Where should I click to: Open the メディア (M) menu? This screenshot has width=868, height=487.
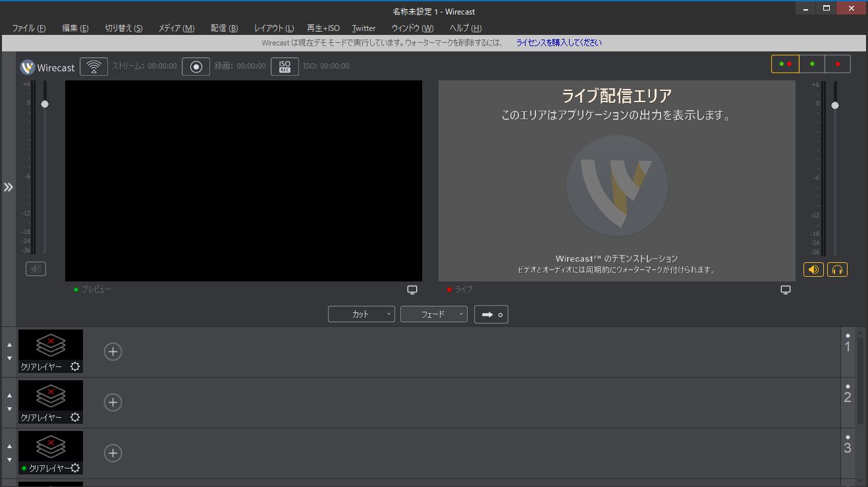tap(176, 28)
